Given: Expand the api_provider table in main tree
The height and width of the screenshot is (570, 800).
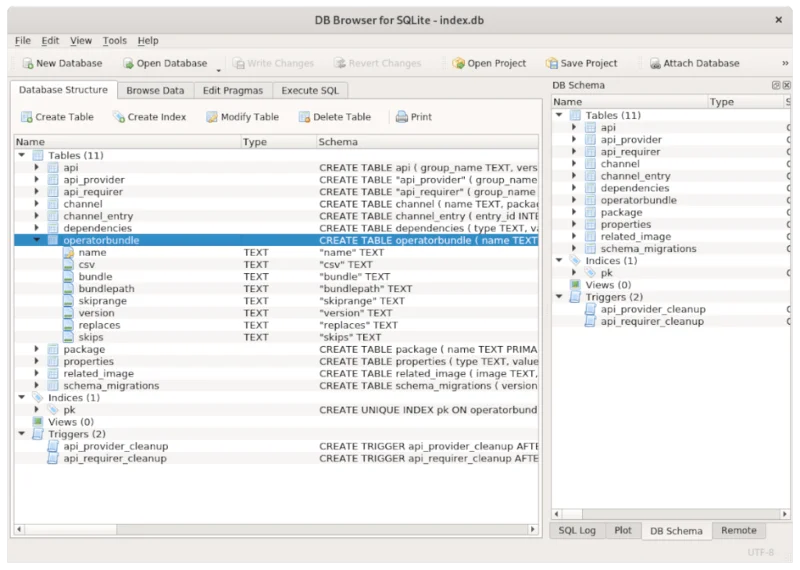Looking at the screenshot, I should pos(37,180).
